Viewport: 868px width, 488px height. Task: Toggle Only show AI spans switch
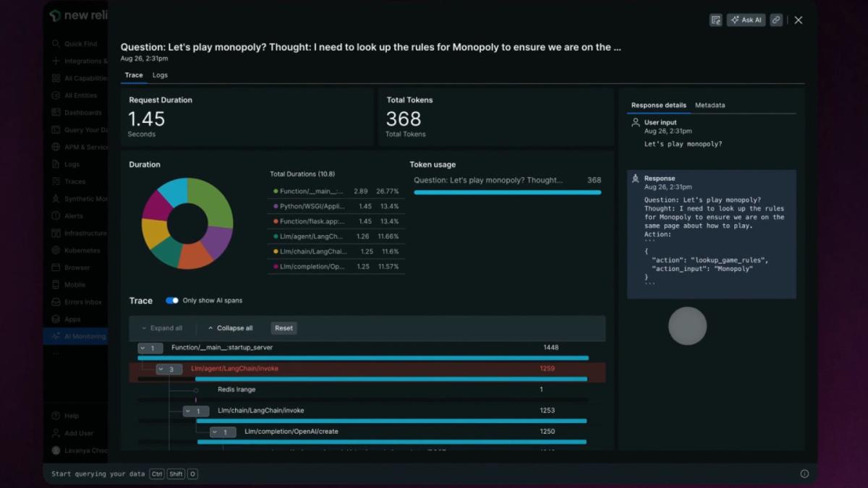coord(172,301)
